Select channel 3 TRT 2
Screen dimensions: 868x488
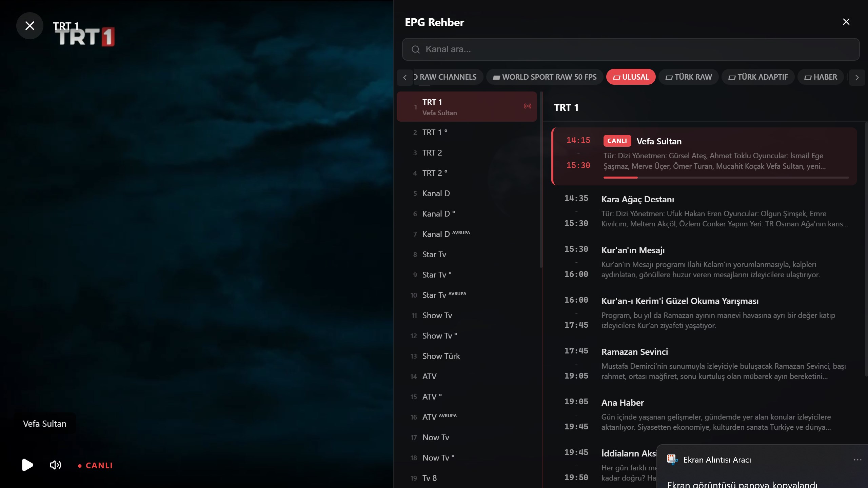(467, 153)
